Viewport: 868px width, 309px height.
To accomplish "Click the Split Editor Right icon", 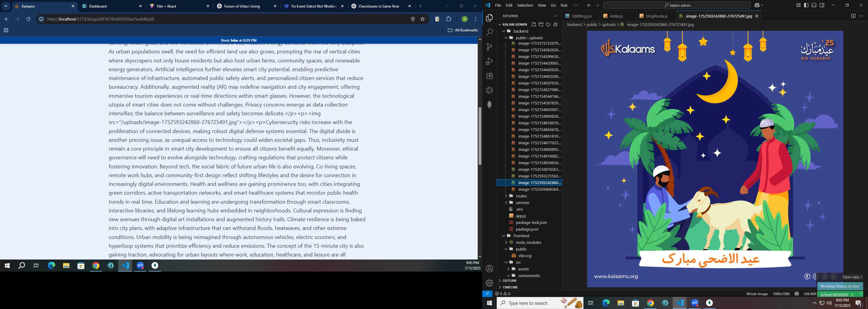I will coord(853,16).
